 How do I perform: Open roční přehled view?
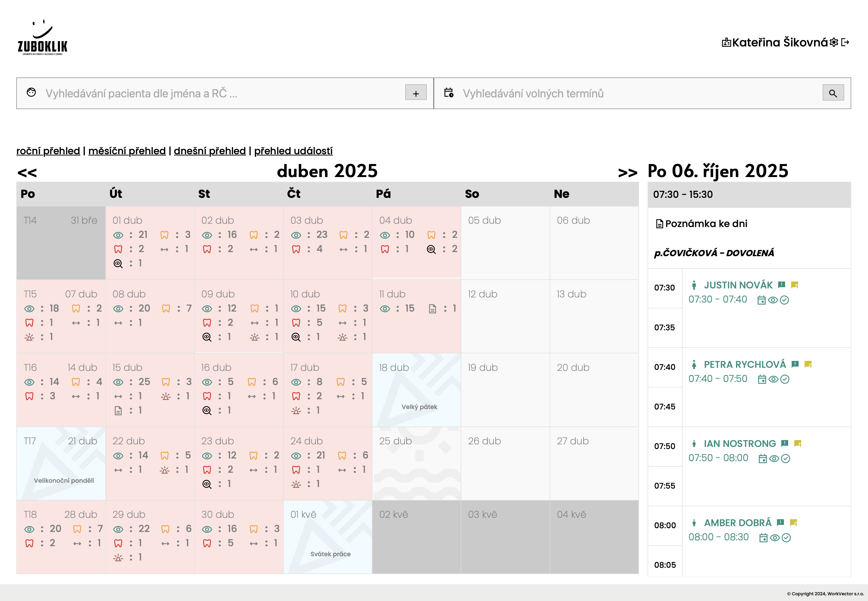click(x=48, y=151)
